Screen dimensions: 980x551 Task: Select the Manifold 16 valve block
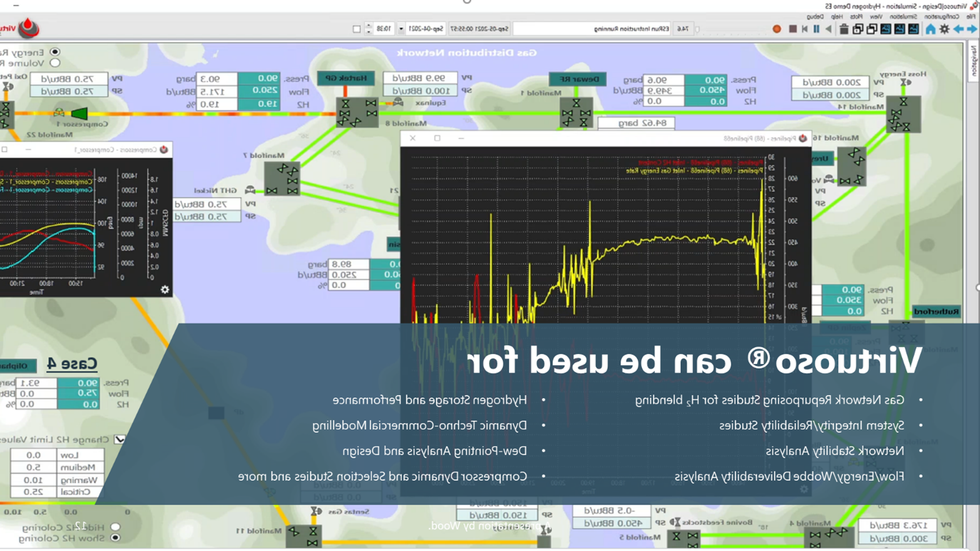point(852,165)
